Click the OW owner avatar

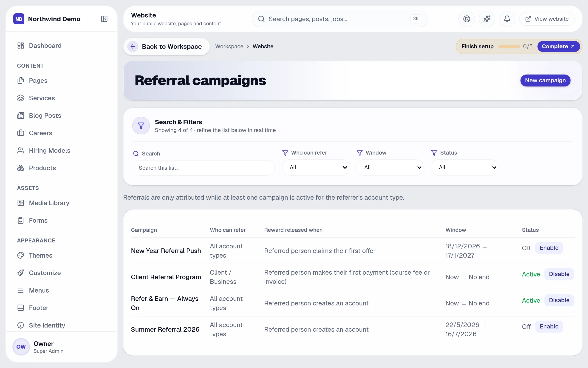pos(21,347)
